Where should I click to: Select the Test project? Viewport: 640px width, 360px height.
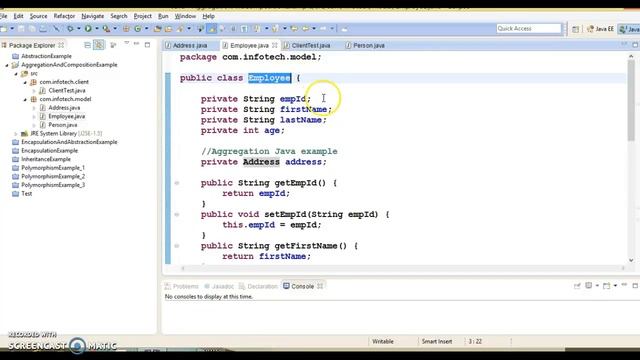pyautogui.click(x=27, y=193)
